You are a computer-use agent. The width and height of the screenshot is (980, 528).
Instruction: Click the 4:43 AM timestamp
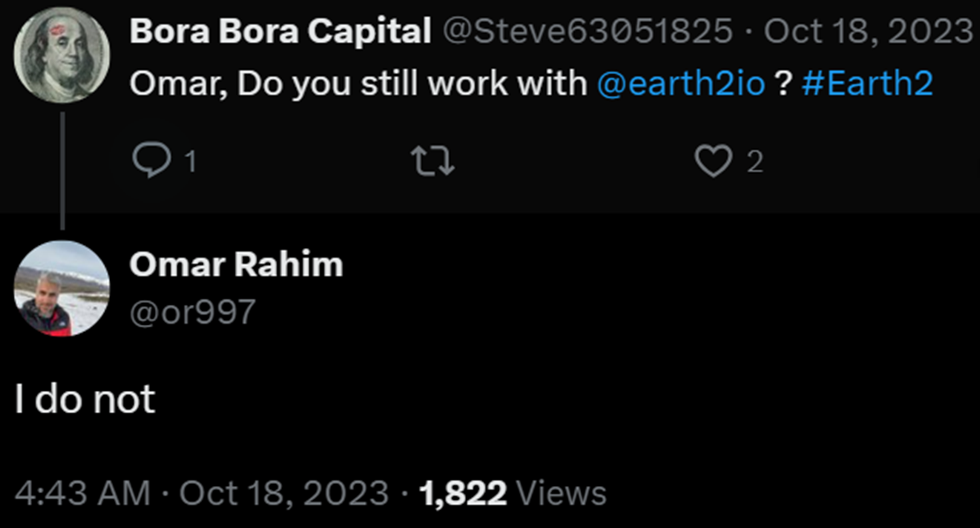pos(83,494)
